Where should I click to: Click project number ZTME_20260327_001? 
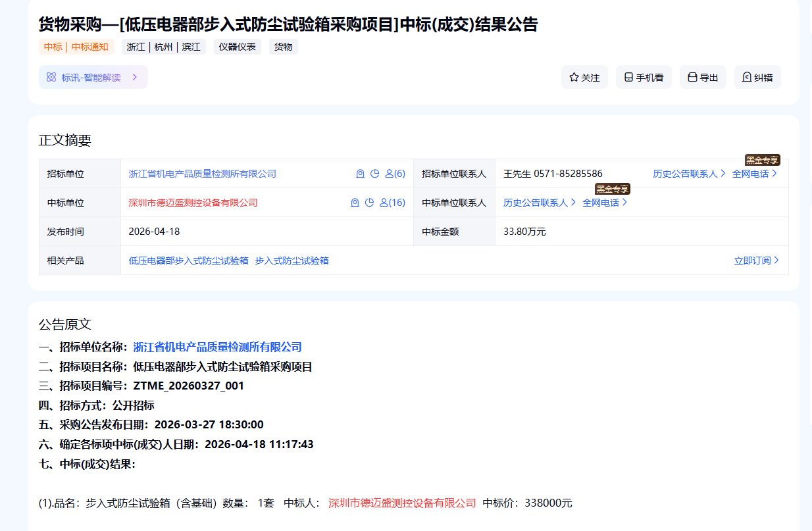(x=188, y=386)
